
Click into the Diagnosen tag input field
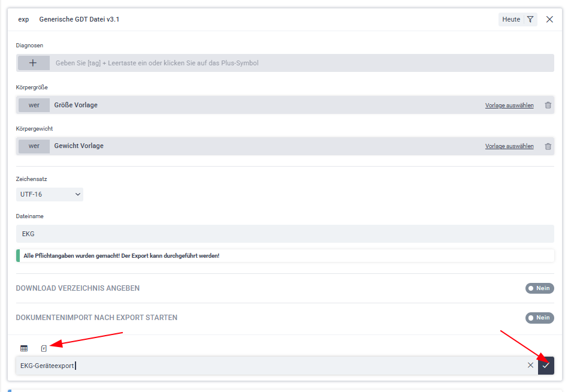click(x=300, y=63)
